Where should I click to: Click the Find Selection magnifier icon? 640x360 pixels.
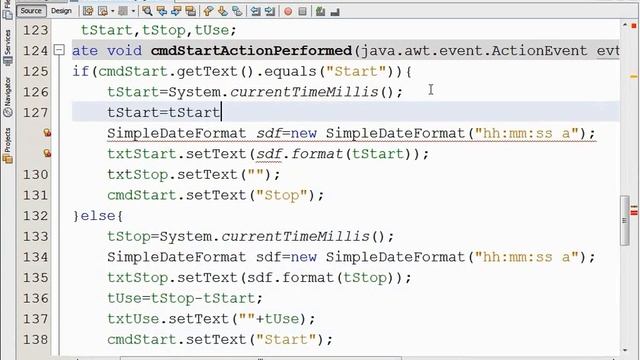tap(147, 11)
